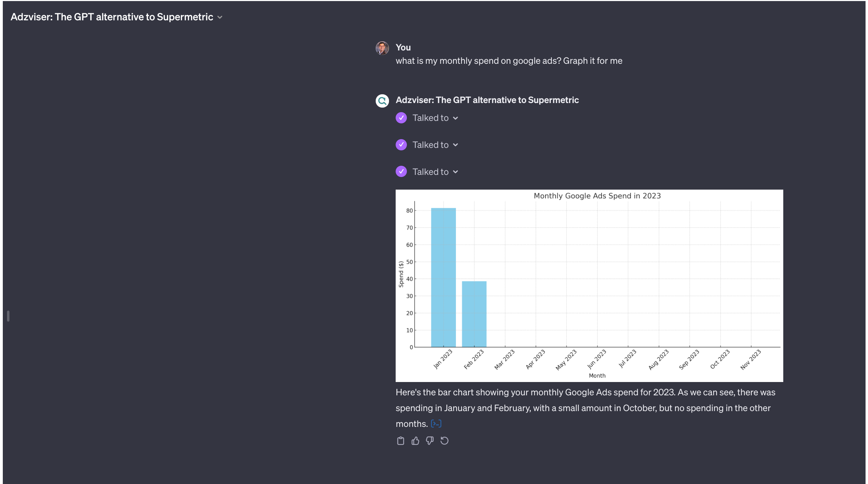Expand the third Talked to chevron
868x484 pixels.
tap(455, 172)
